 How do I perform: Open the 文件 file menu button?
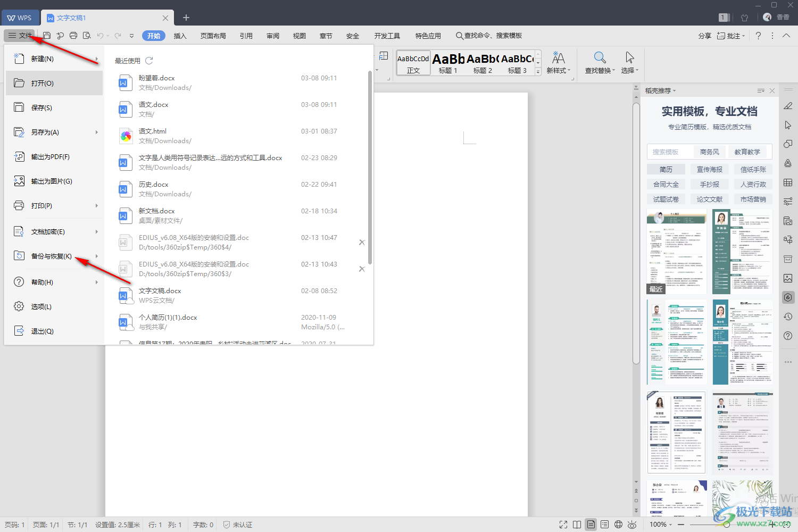tap(19, 36)
